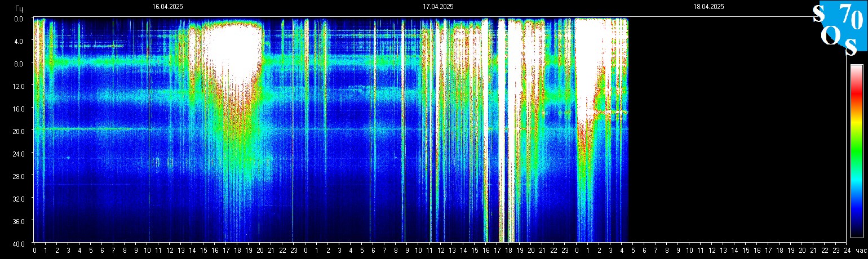Click the 20.0 frequency axis label
This screenshot has width=868, height=259.
(20, 131)
